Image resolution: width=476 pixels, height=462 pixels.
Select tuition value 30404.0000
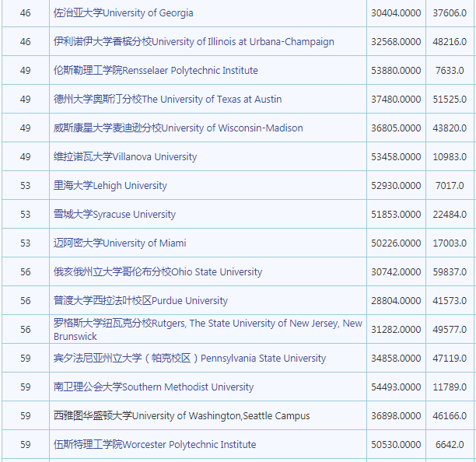[396, 13]
